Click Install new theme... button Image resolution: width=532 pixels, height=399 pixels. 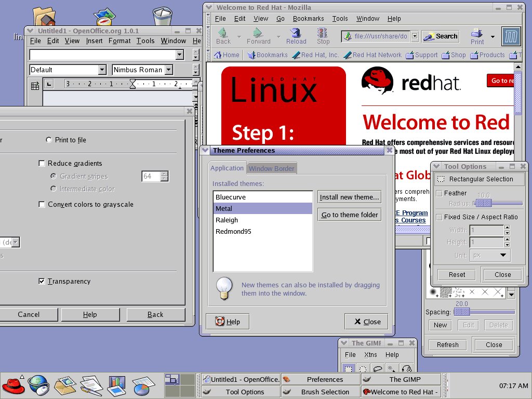point(350,197)
